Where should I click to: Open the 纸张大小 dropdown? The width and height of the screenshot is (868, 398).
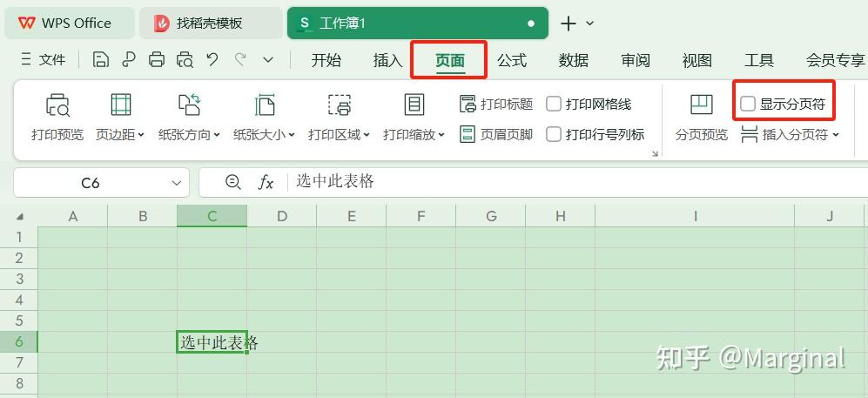[264, 118]
